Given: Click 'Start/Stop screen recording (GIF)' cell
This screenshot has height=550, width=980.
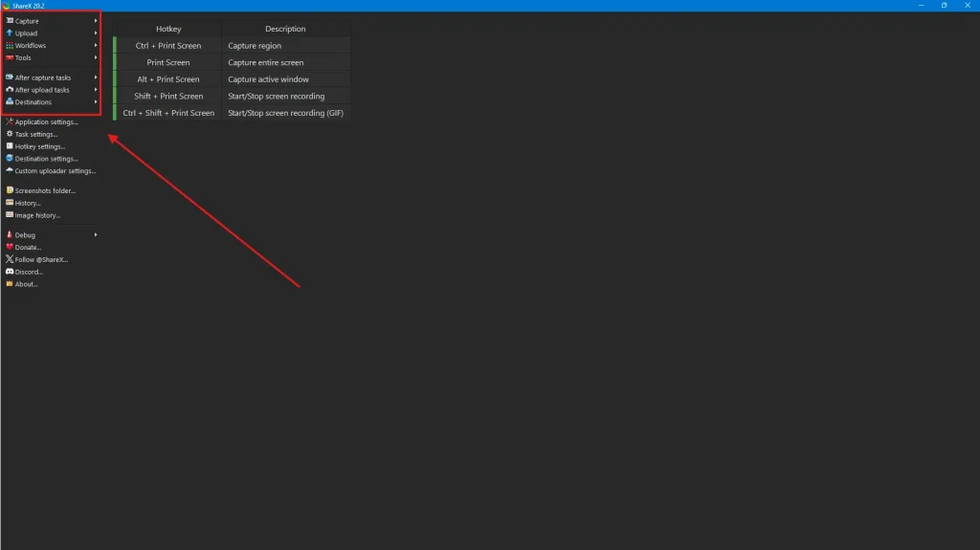Looking at the screenshot, I should (285, 113).
